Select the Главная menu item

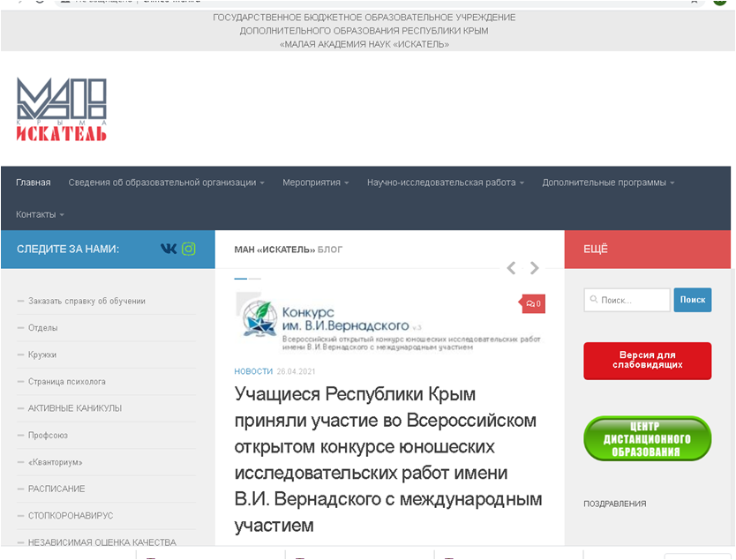pyautogui.click(x=33, y=183)
